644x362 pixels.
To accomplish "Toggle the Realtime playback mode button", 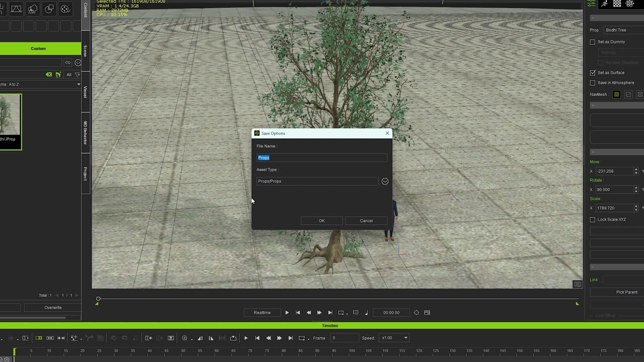I will tap(262, 313).
